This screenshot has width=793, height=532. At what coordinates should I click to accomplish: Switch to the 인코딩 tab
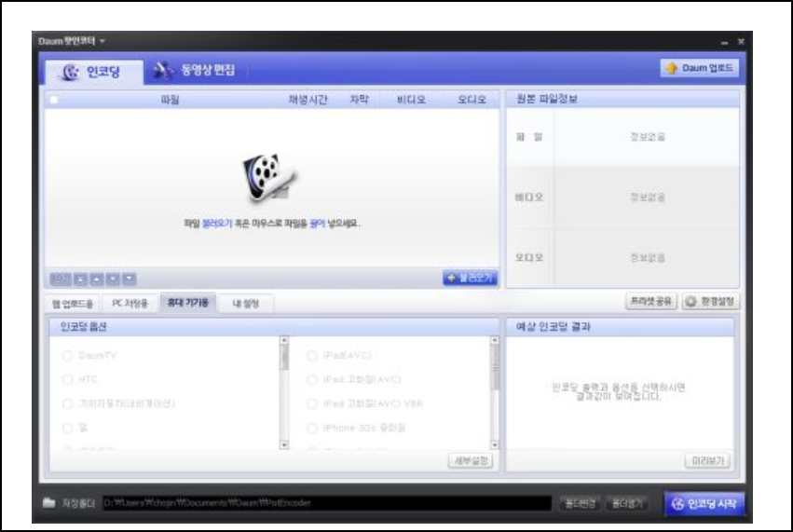pyautogui.click(x=93, y=72)
